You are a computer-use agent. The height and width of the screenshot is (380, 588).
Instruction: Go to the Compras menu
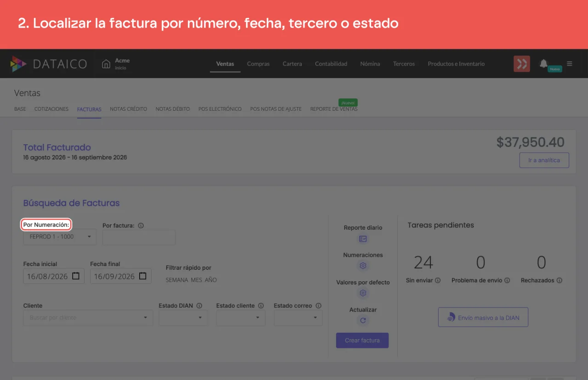[258, 64]
